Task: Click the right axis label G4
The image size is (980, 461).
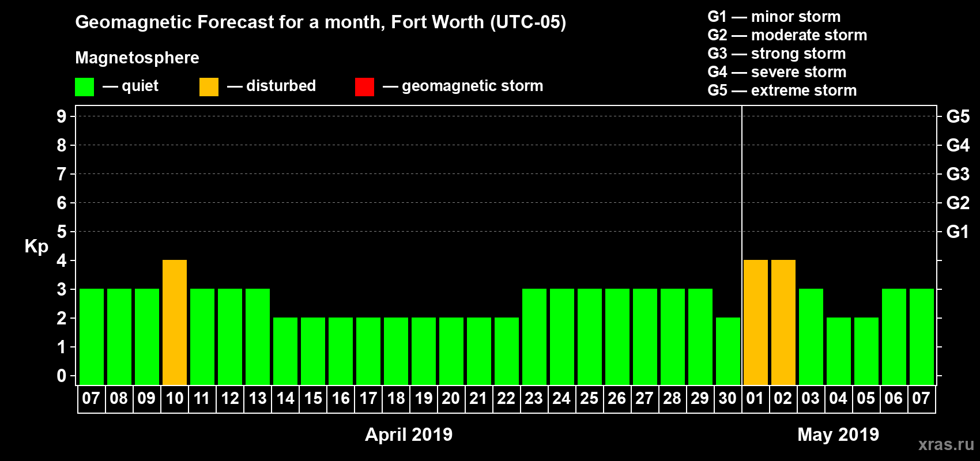Action: pyautogui.click(x=958, y=145)
